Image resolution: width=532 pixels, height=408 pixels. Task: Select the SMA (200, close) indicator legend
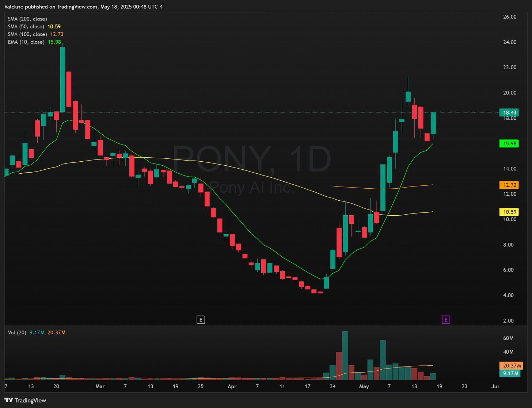click(x=27, y=19)
